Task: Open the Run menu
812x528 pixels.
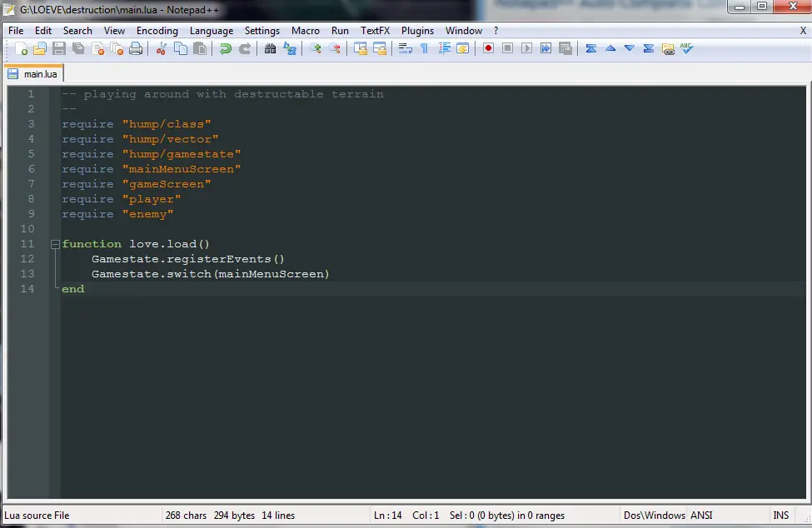Action: (341, 31)
